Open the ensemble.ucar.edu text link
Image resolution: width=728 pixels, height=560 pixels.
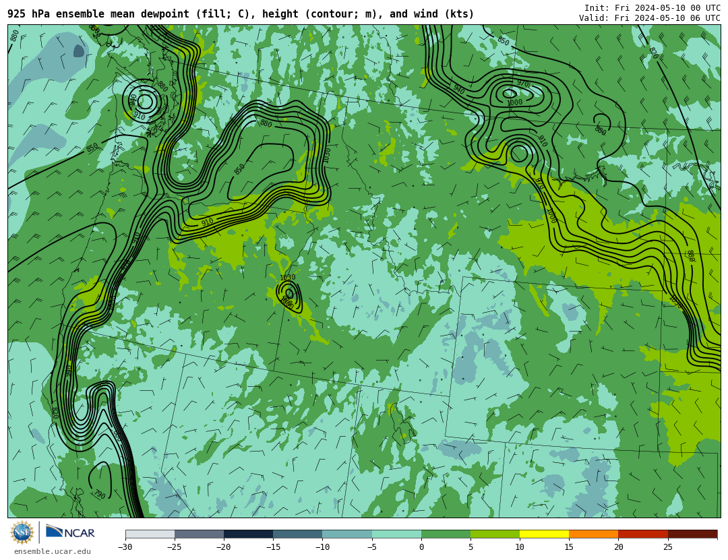coord(53,552)
